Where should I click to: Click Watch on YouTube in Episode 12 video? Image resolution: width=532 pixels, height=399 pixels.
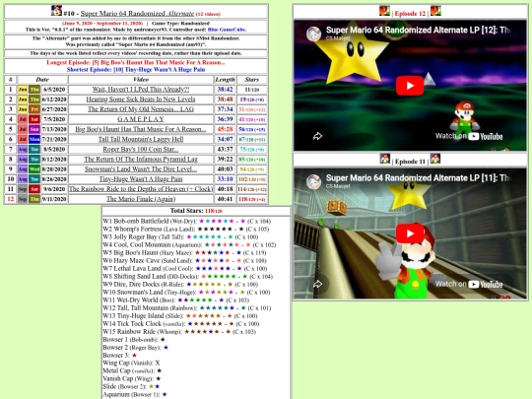coord(469,136)
